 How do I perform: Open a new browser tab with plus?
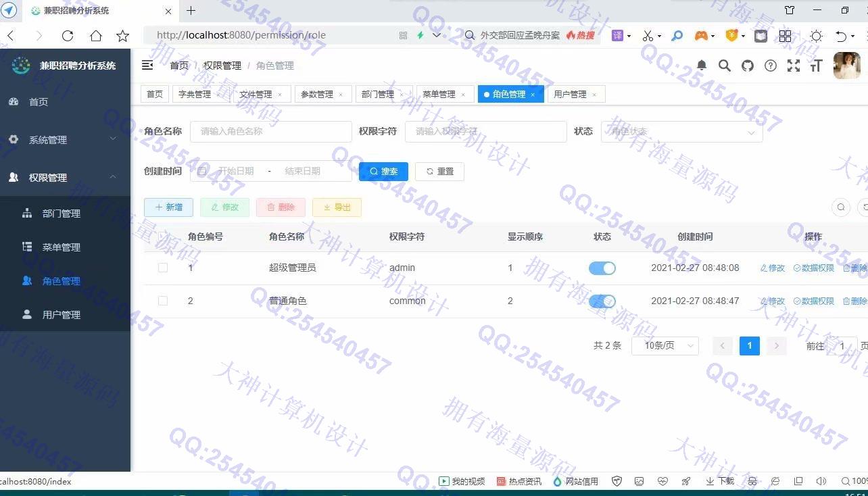191,10
